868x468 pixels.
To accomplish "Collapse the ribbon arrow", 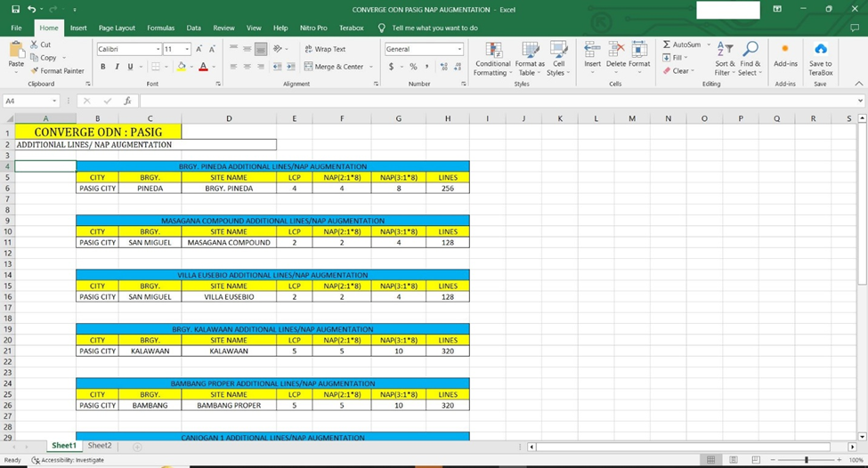I will [858, 84].
